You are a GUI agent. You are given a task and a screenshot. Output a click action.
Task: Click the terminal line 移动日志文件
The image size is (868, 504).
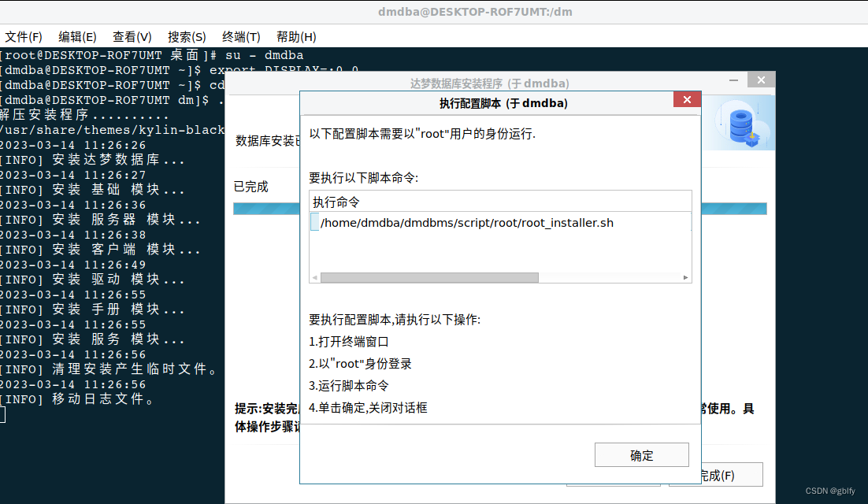[77, 399]
